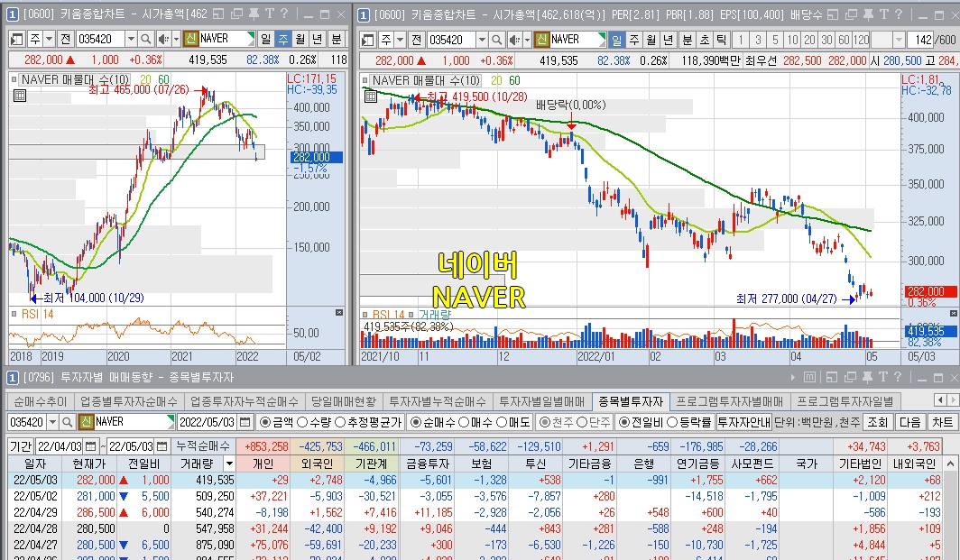The height and width of the screenshot is (560, 960).
Task: Open calendar for 2022/05/03 date field
Action: pyautogui.click(x=245, y=422)
